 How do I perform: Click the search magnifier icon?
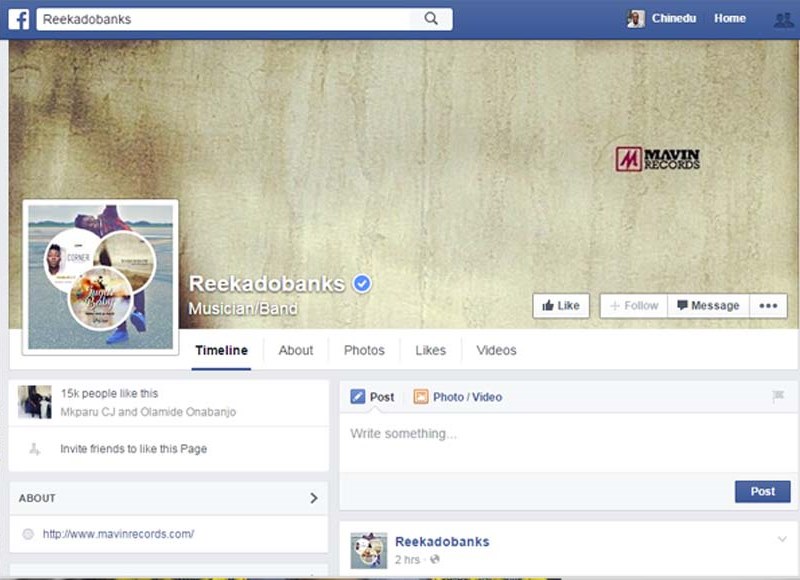tap(431, 19)
